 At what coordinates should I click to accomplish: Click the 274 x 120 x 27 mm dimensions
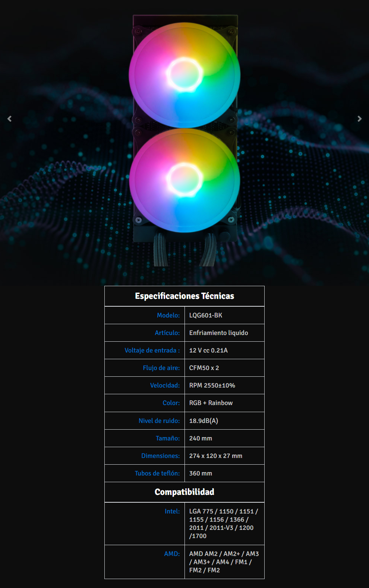215,456
